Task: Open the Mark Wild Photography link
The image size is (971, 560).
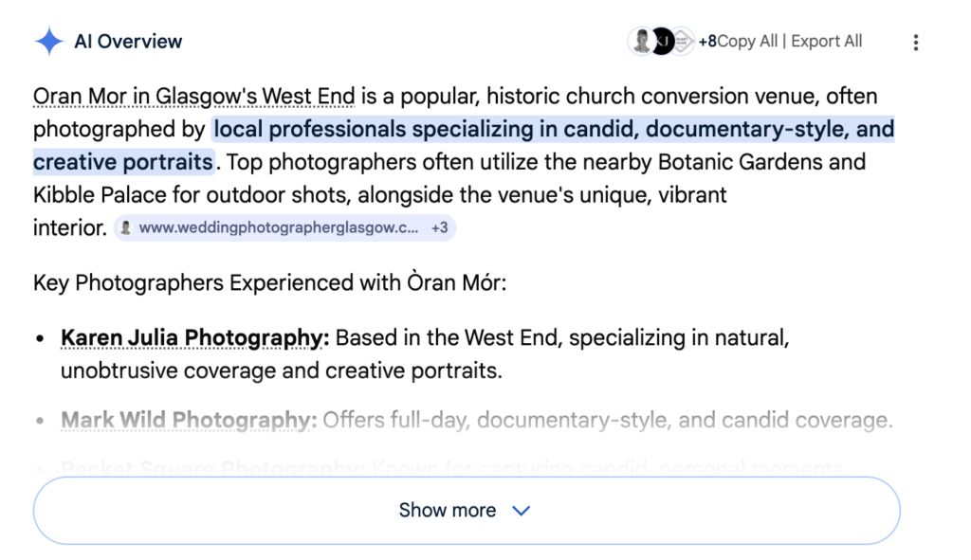Action: 189,420
